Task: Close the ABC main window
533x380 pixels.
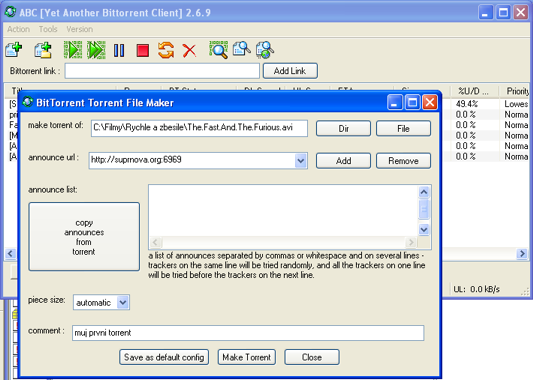Action: click(521, 13)
